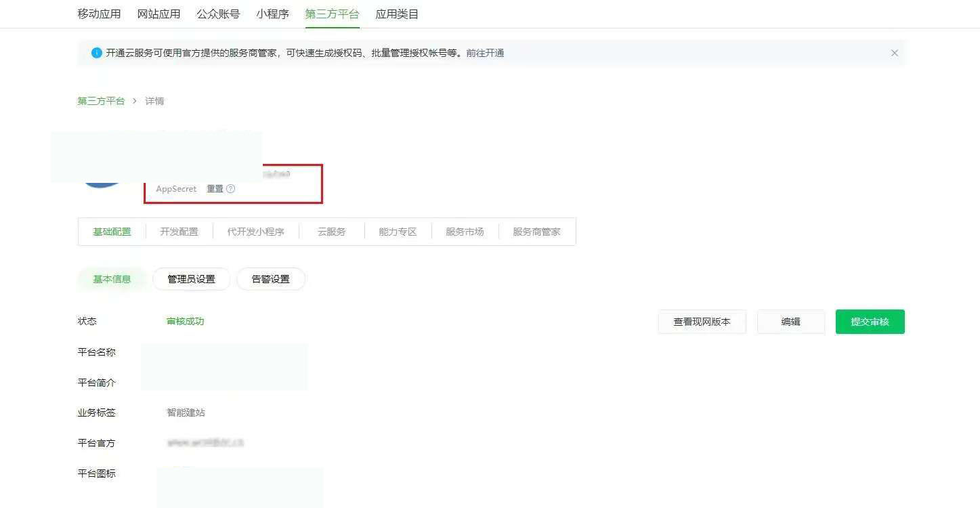Open the 前往开通 link in banner
This screenshot has width=980, height=508.
(x=485, y=53)
